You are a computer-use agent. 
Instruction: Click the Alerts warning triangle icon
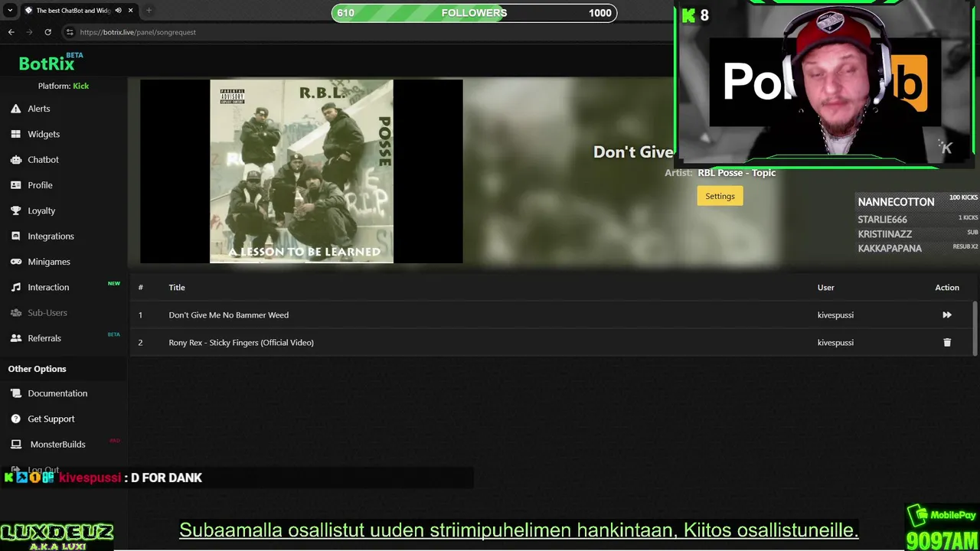click(x=15, y=109)
